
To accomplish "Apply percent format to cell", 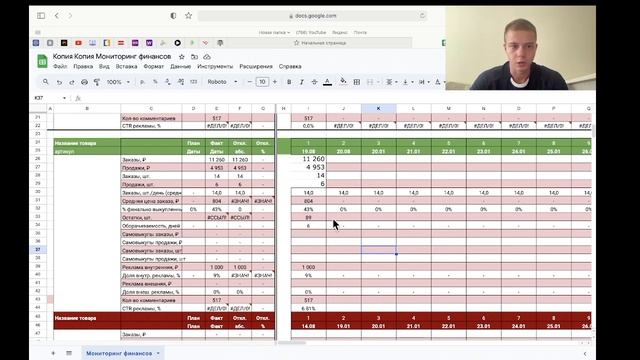I will click(x=155, y=82).
